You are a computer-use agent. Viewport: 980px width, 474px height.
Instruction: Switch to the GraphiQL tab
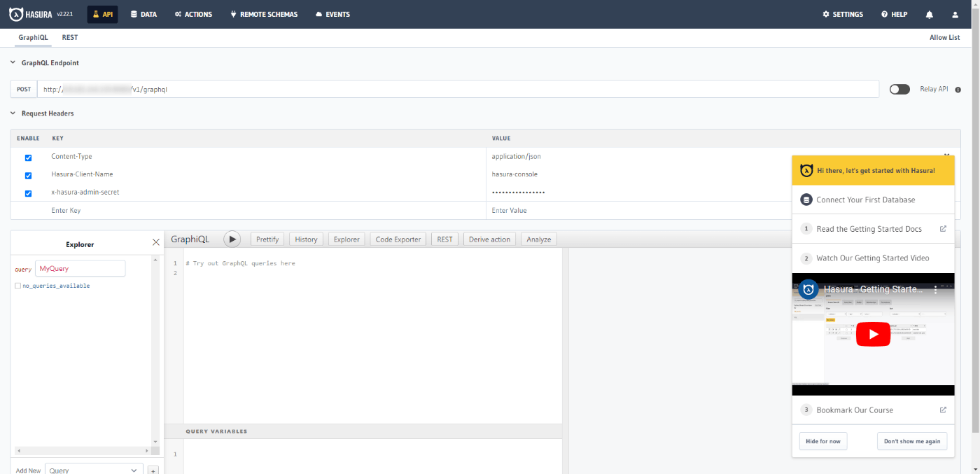(33, 38)
